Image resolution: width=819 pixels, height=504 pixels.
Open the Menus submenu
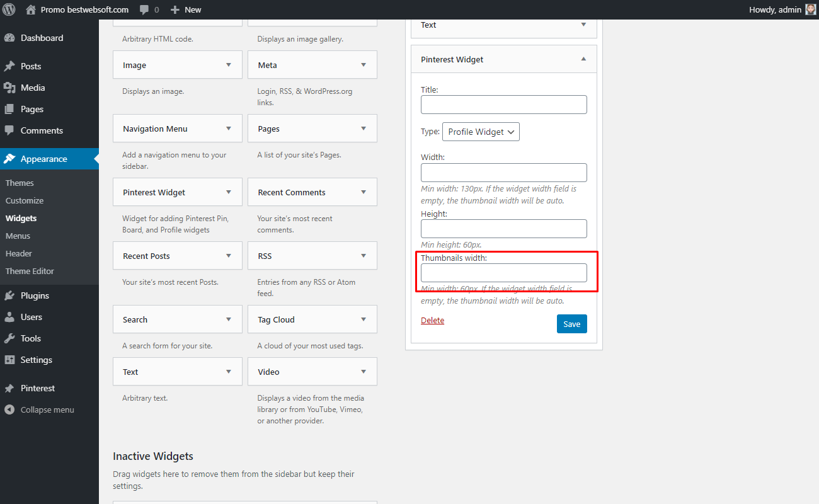pyautogui.click(x=18, y=236)
